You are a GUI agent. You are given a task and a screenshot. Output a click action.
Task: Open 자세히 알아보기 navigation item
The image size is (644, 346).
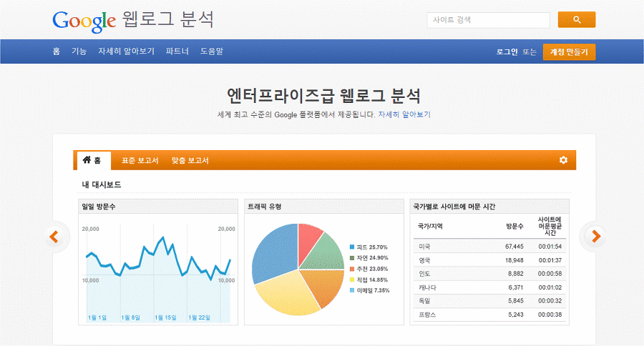tap(126, 51)
